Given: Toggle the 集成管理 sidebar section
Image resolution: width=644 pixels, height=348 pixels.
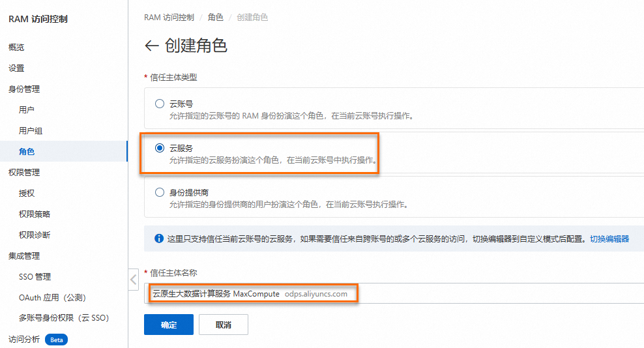Looking at the screenshot, I should pyautogui.click(x=24, y=256).
